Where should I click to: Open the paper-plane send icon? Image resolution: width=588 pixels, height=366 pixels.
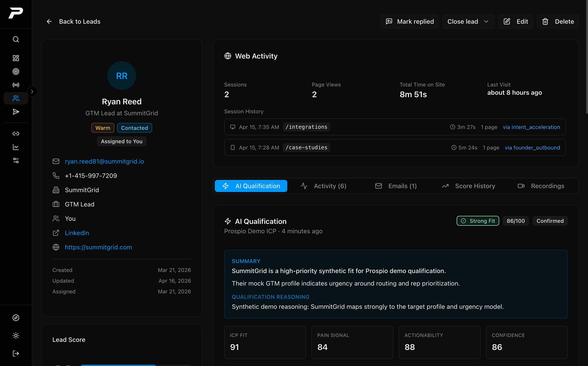tap(16, 112)
